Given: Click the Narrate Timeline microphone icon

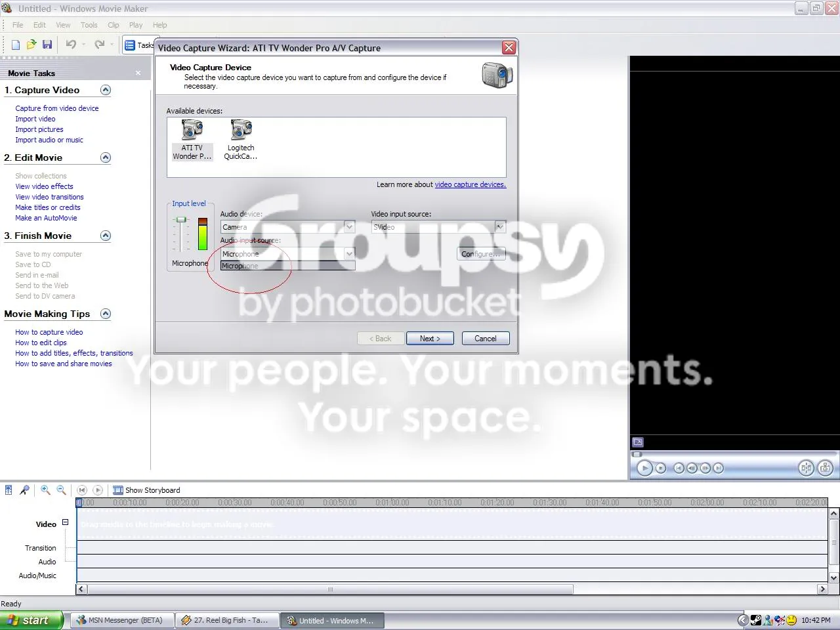Looking at the screenshot, I should click(24, 490).
